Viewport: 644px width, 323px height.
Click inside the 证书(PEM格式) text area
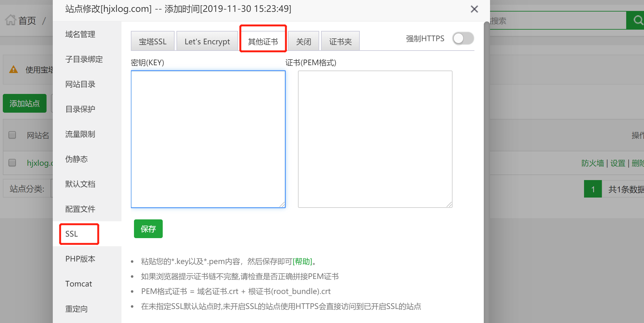click(375, 139)
